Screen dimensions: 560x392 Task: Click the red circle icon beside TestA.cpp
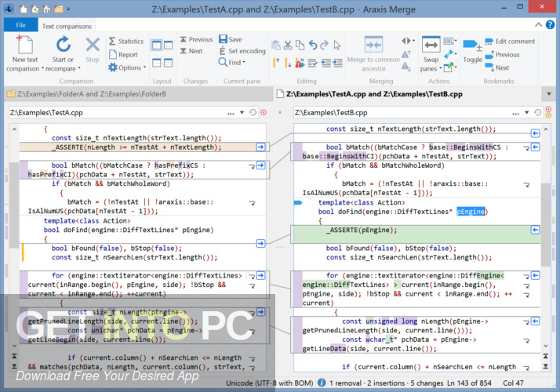(x=264, y=112)
